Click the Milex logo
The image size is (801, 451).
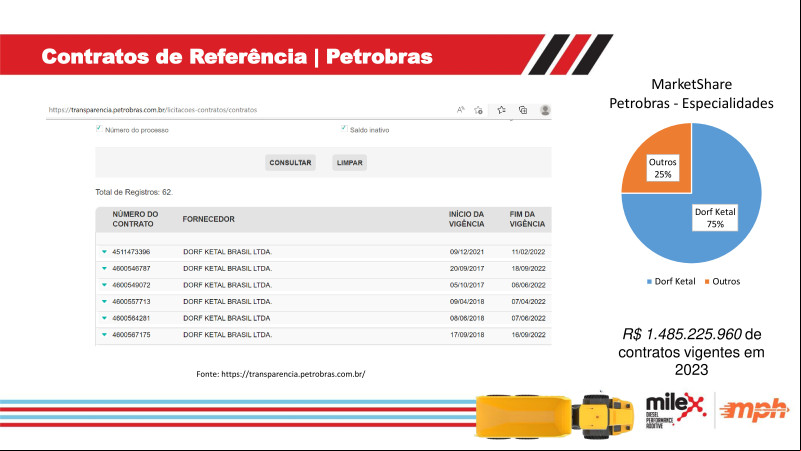pos(675,411)
